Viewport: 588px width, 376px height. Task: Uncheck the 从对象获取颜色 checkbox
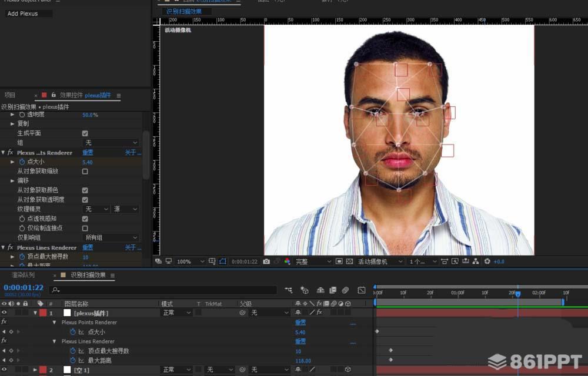pyautogui.click(x=85, y=190)
